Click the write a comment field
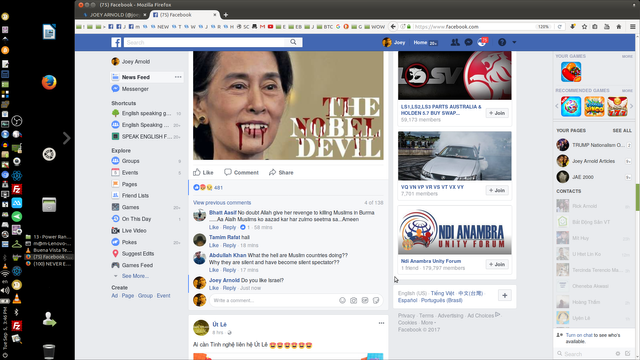Screen dimensions: 640x360 [273, 300]
